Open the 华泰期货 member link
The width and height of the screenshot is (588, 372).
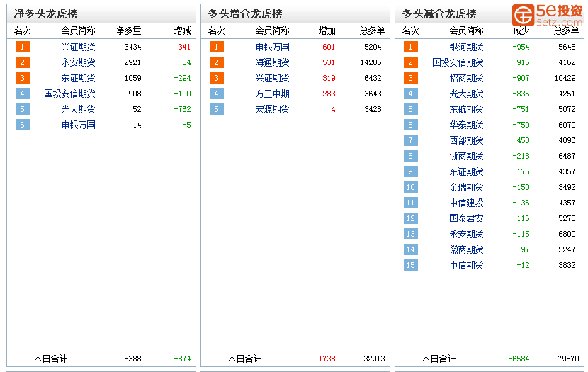tap(466, 125)
